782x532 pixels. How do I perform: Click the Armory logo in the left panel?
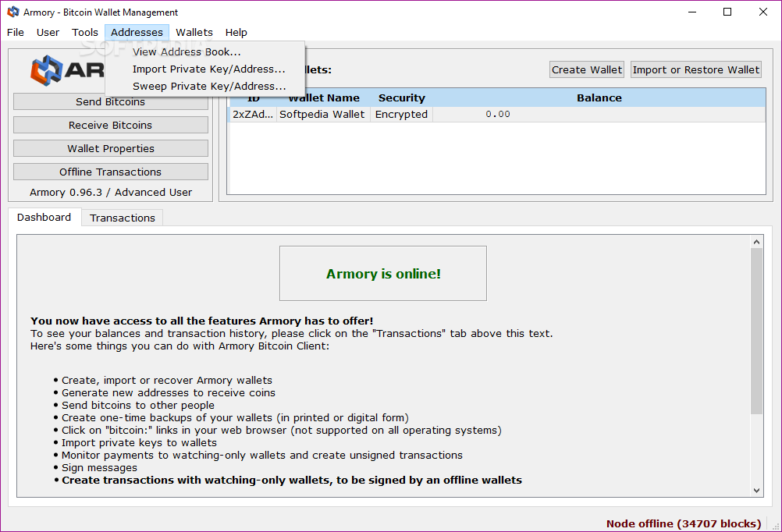[67, 70]
